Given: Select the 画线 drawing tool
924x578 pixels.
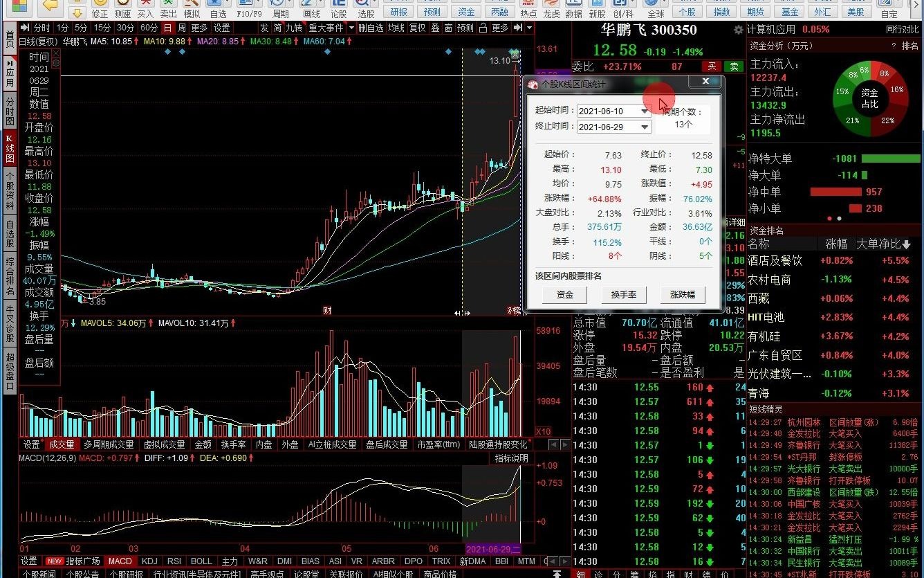Looking at the screenshot, I should click(312, 8).
